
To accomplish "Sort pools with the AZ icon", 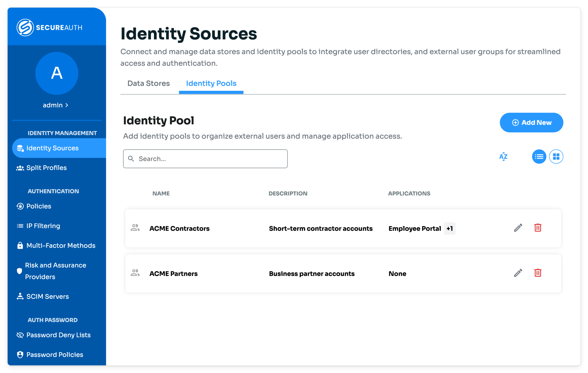I will 503,157.
